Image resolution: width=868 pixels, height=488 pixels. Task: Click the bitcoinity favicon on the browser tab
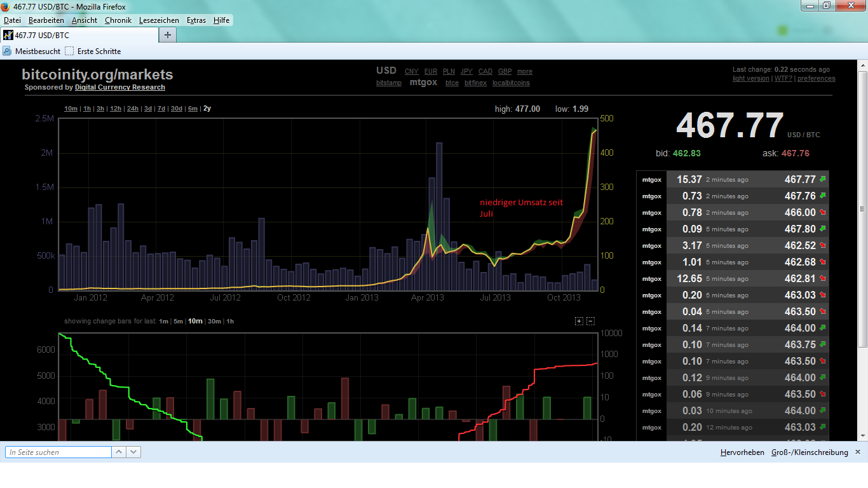click(x=8, y=35)
